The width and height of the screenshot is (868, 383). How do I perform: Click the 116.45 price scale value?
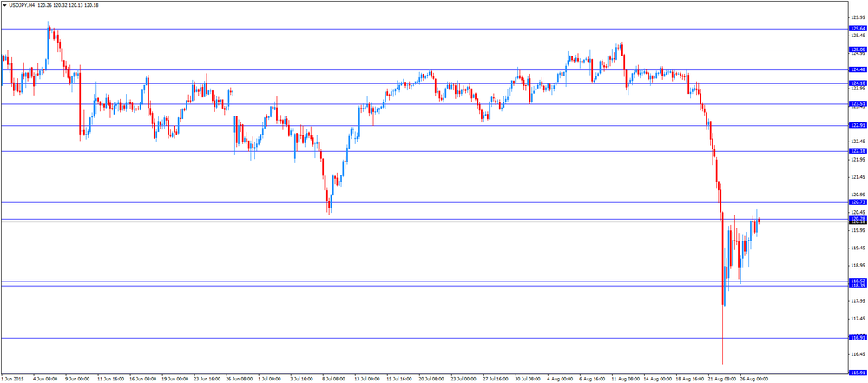click(858, 353)
